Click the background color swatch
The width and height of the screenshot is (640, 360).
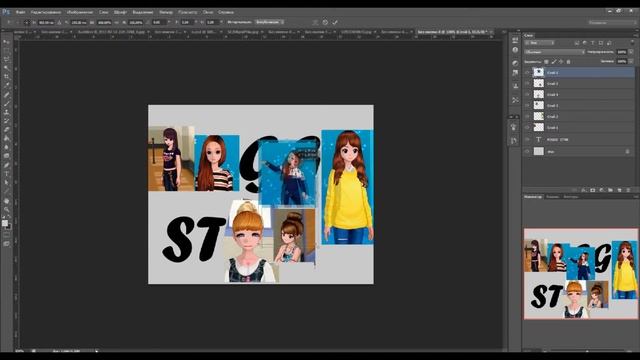9,227
